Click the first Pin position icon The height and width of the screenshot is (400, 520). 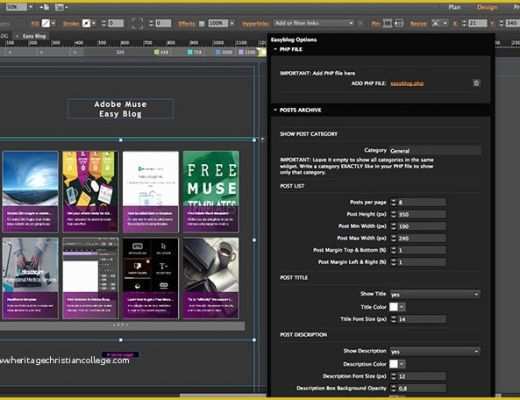pyautogui.click(x=387, y=23)
